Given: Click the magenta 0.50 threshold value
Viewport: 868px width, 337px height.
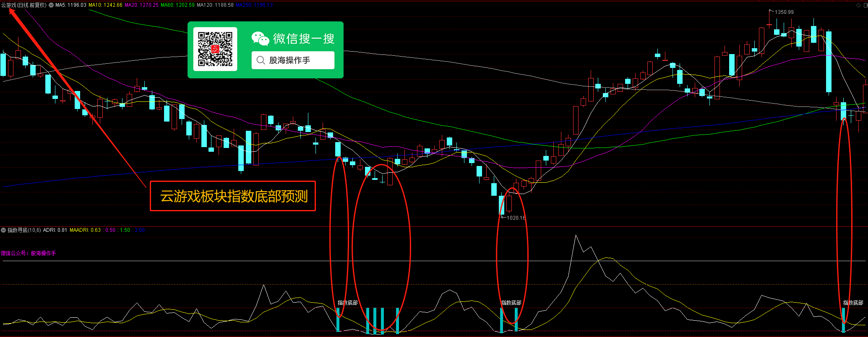Looking at the screenshot, I should point(110,230).
